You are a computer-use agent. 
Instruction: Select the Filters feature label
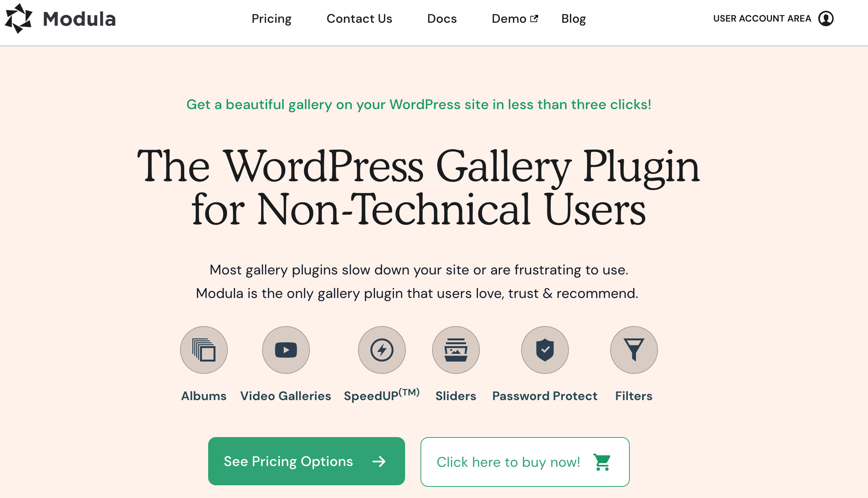click(634, 396)
